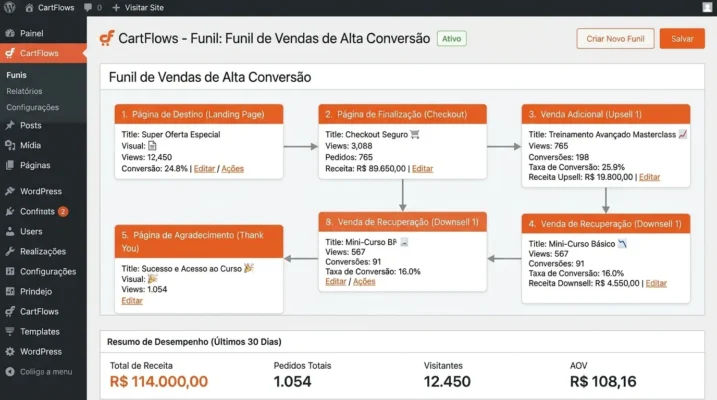Click Visitantes value '12.450'

447,381
